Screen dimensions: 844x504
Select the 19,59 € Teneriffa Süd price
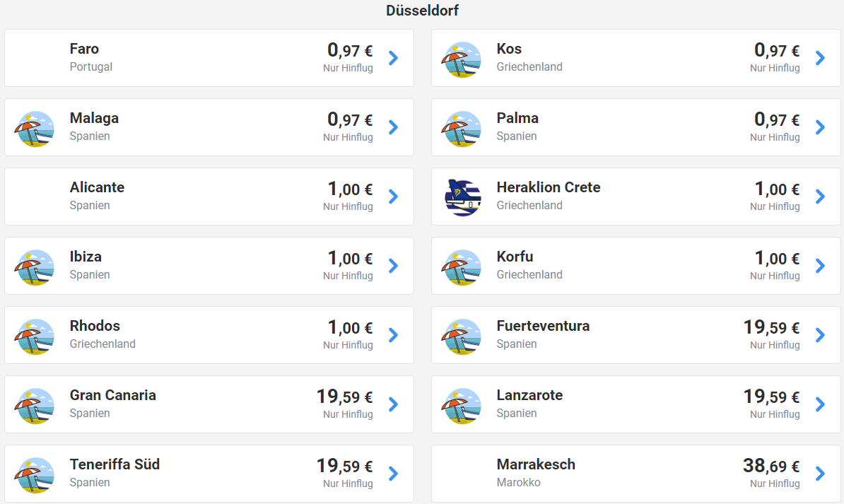[344, 466]
